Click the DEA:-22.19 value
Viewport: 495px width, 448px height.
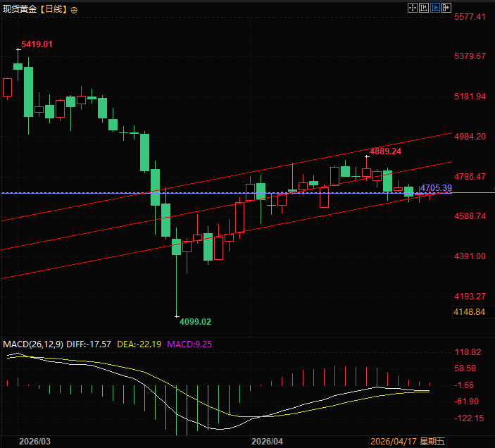click(x=139, y=344)
